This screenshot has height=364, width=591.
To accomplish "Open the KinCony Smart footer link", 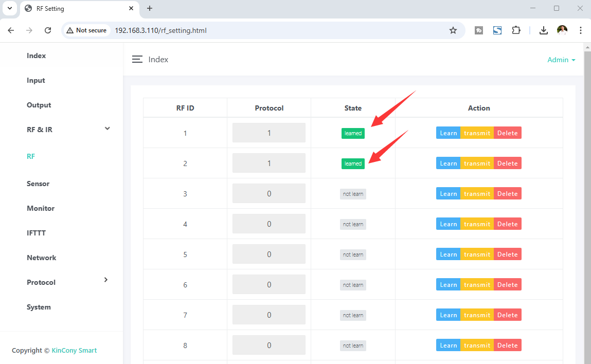I will click(74, 351).
